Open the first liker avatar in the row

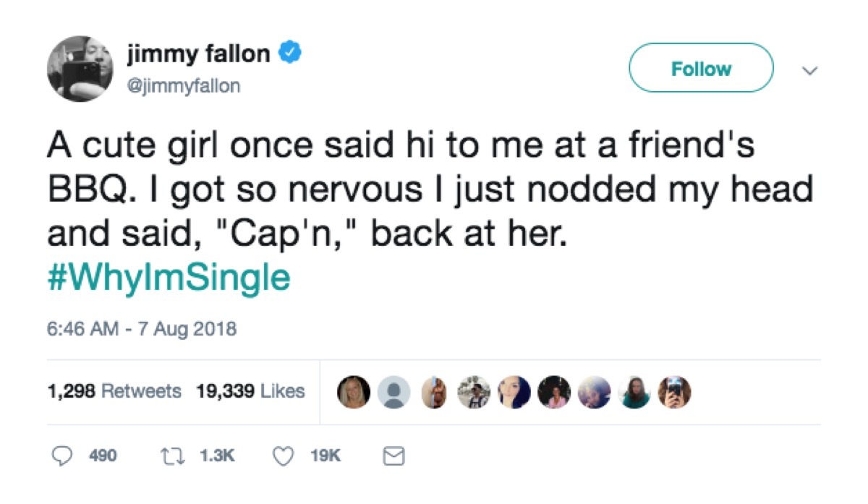(354, 392)
